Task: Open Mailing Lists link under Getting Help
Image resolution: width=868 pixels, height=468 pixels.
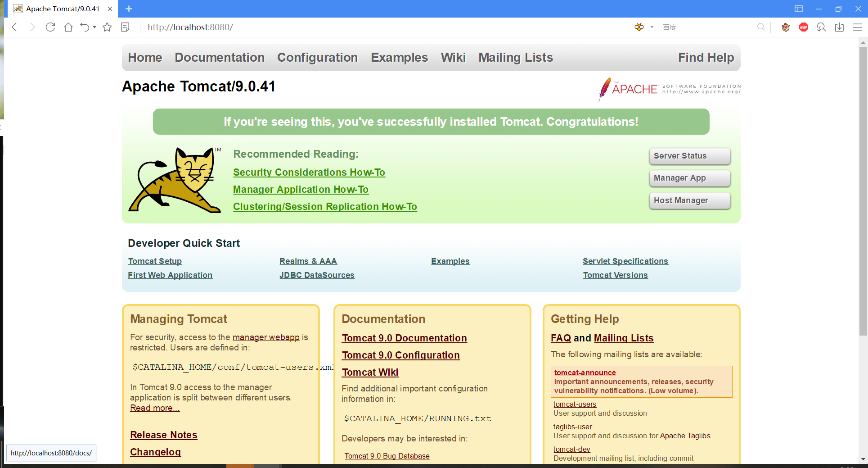Action: click(x=624, y=338)
